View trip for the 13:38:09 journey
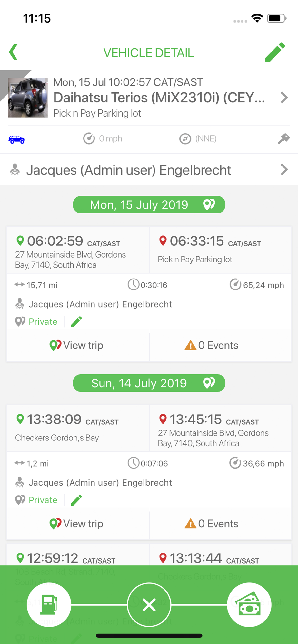Screen dimensions: 298x644 76,524
